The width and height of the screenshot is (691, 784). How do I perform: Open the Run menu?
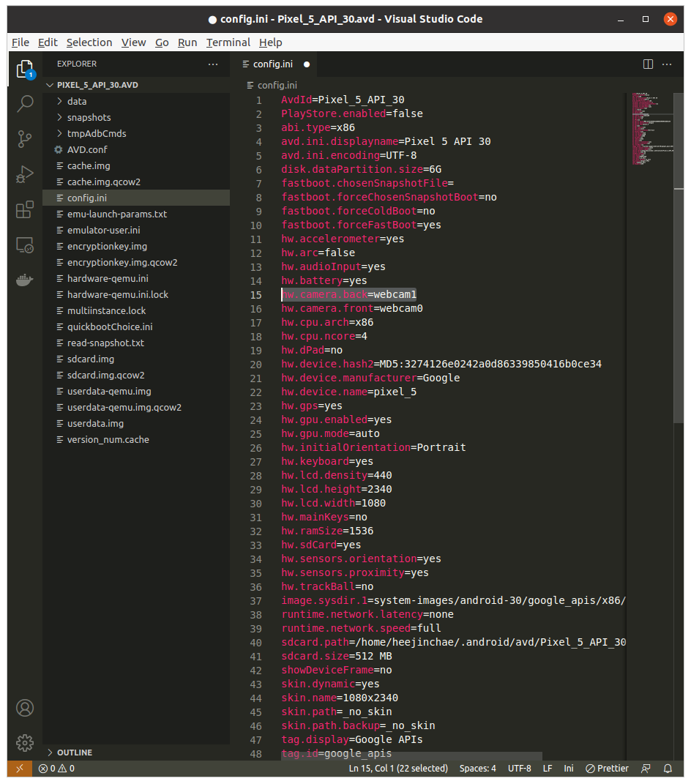(187, 42)
